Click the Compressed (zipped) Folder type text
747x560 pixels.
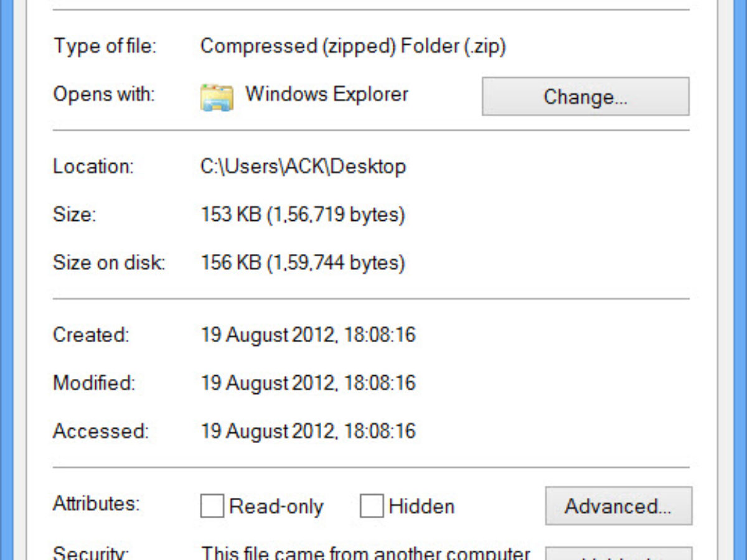[353, 46]
